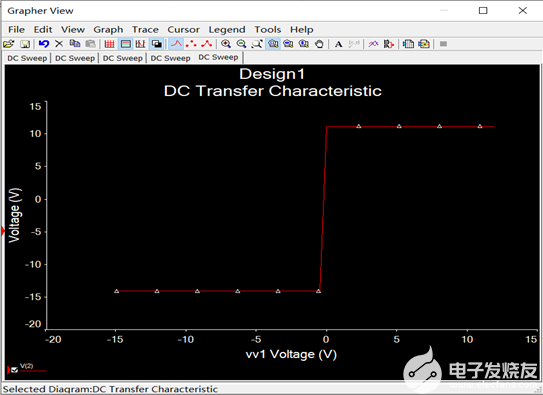The height and width of the screenshot is (395, 543).
Task: Open the Tools menu
Action: 268,30
